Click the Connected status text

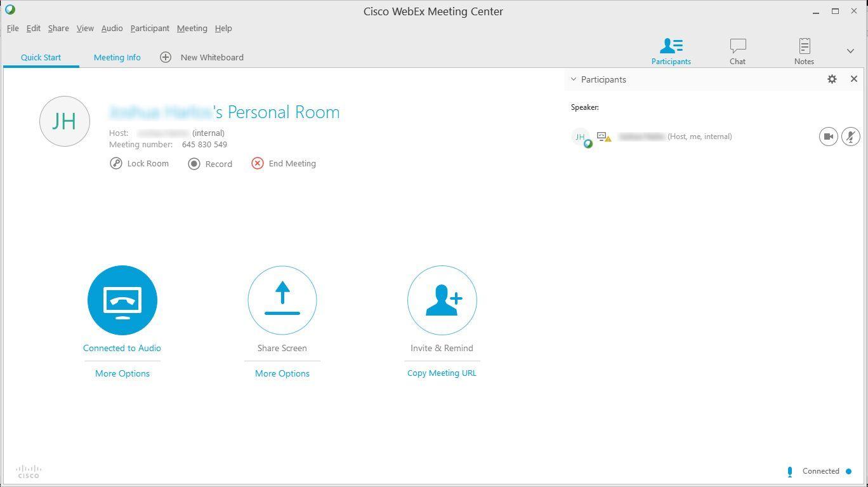tap(821, 471)
